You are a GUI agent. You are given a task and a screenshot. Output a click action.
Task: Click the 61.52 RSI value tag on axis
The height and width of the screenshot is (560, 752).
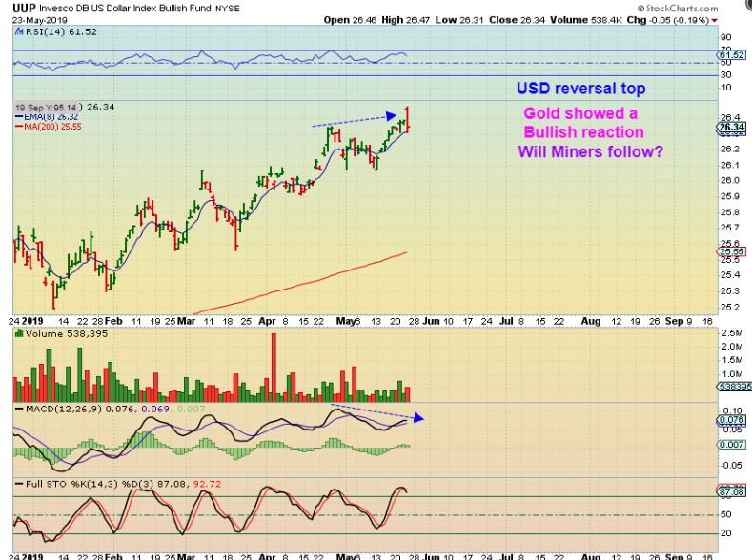pyautogui.click(x=732, y=55)
